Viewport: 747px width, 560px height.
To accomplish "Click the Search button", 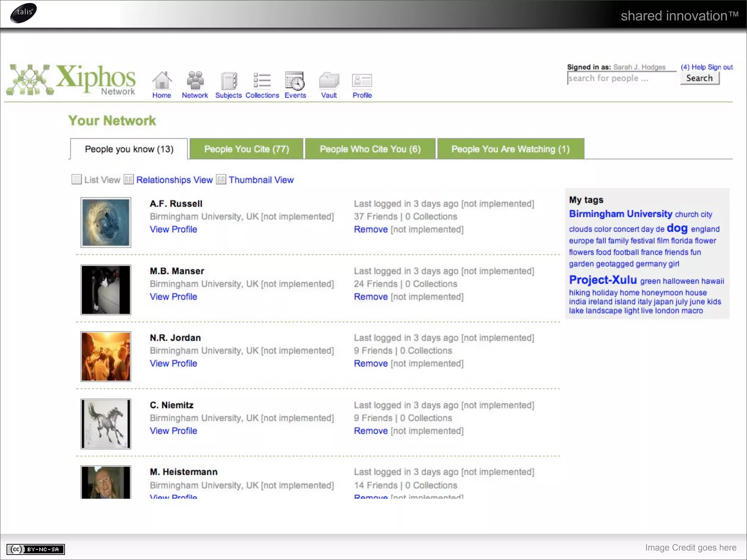I will [700, 78].
